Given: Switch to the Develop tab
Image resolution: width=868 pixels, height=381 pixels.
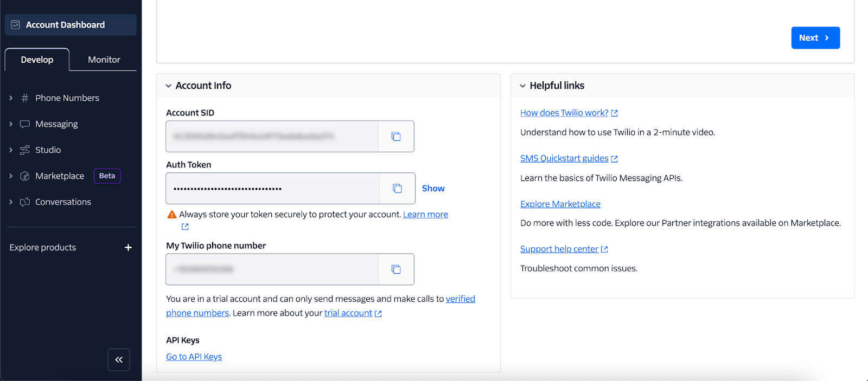Looking at the screenshot, I should tap(37, 60).
